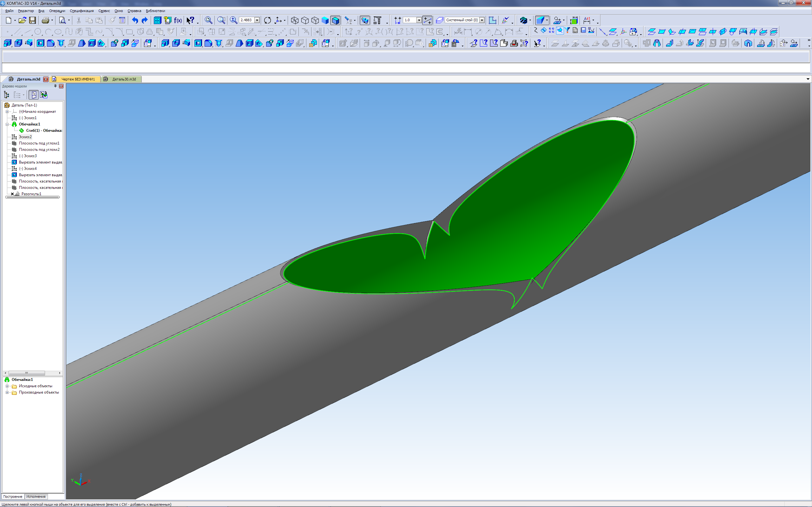812x507 pixels.
Task: Open the zoom scale 2.4883 dropdown
Action: (x=257, y=20)
